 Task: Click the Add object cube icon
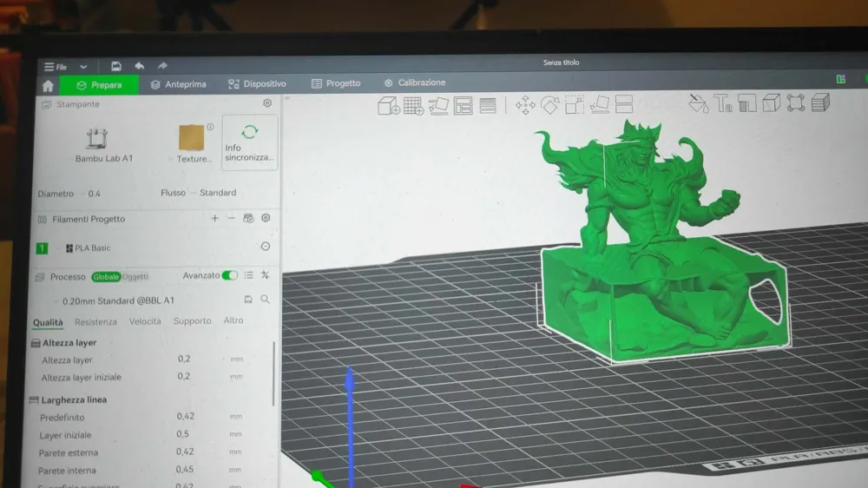(x=389, y=106)
